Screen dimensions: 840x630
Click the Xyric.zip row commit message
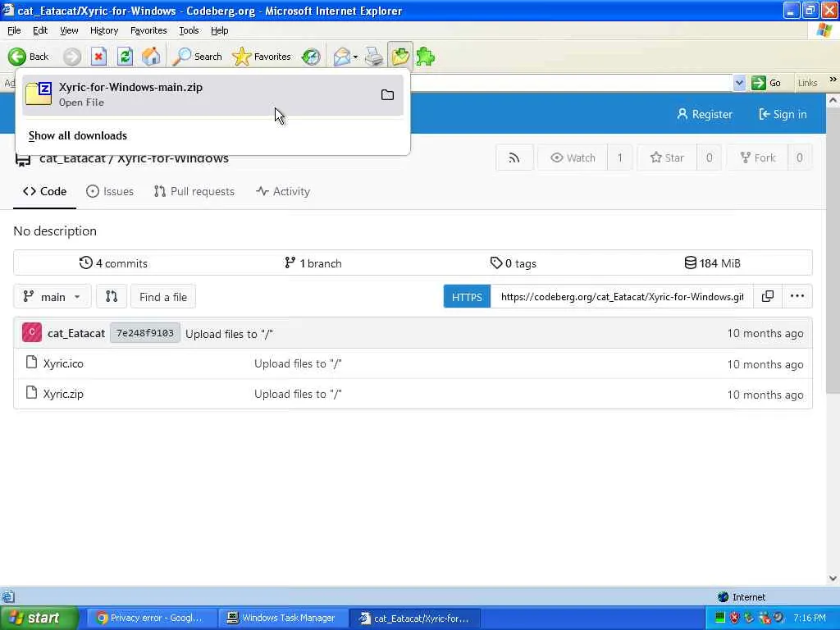[298, 394]
